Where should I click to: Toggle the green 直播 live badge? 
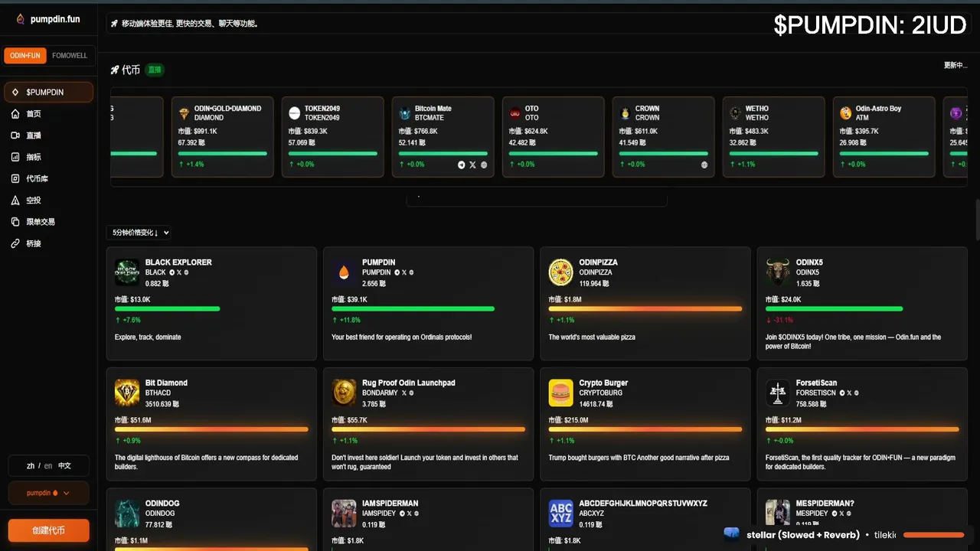pyautogui.click(x=155, y=70)
